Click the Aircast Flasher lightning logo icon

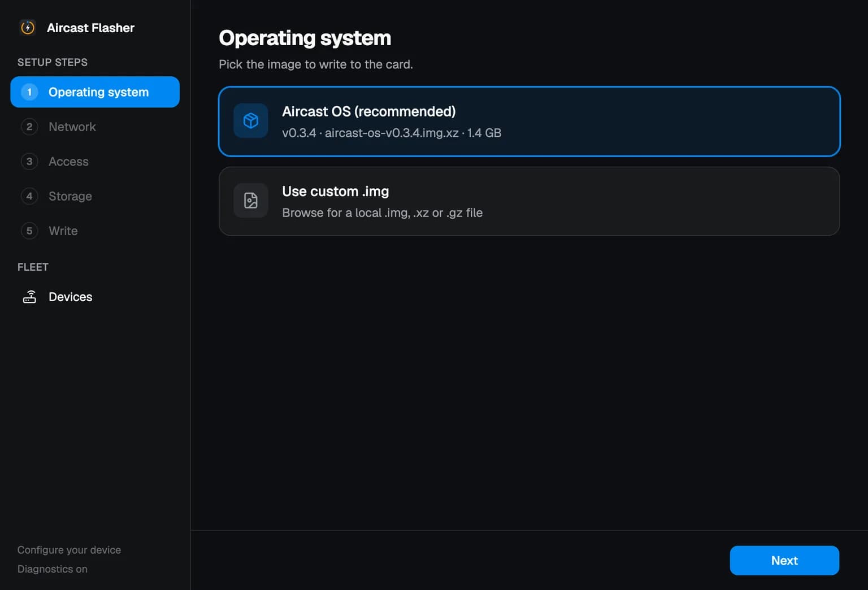[x=28, y=28]
